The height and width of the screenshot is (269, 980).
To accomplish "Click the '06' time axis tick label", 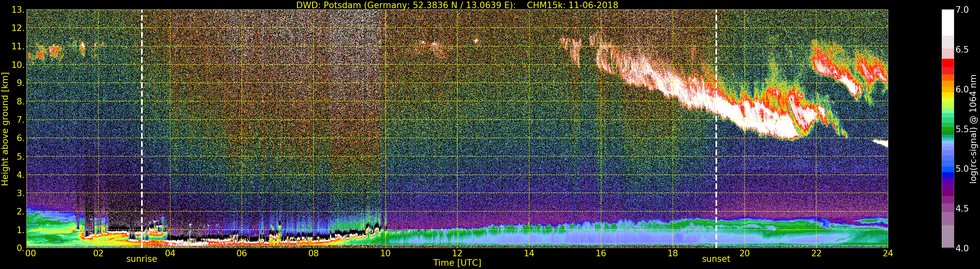I will (242, 253).
